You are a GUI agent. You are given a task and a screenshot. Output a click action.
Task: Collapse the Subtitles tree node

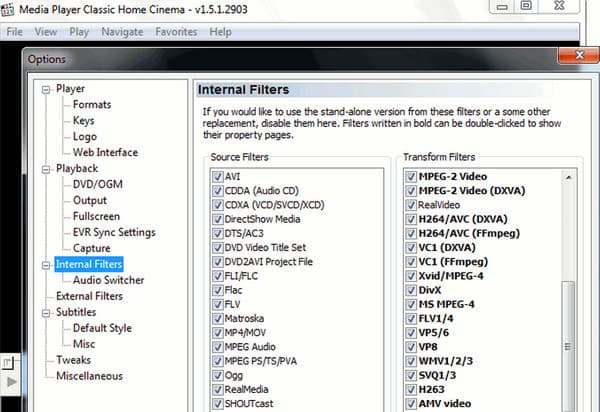(x=46, y=313)
